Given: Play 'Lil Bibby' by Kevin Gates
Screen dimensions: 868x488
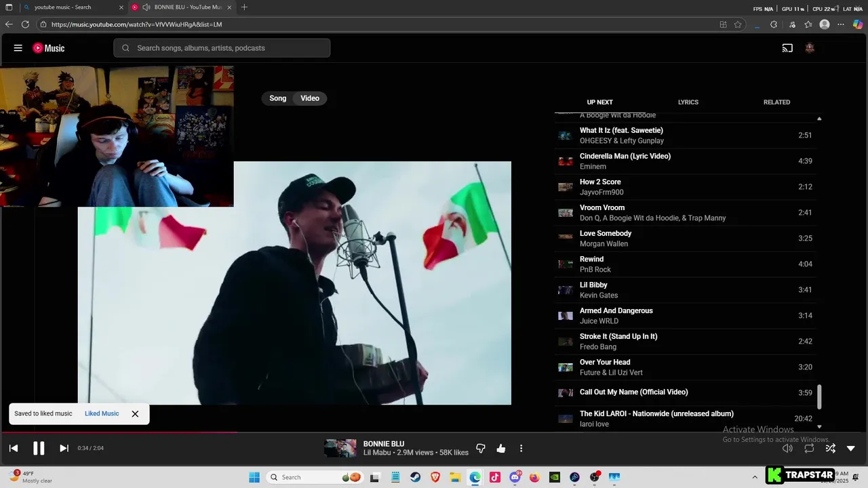Looking at the screenshot, I should (685, 290).
